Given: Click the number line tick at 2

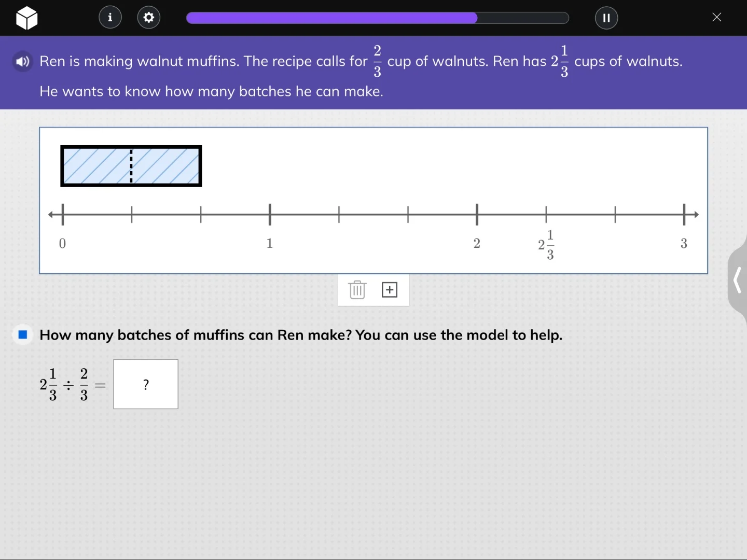Looking at the screenshot, I should (477, 214).
